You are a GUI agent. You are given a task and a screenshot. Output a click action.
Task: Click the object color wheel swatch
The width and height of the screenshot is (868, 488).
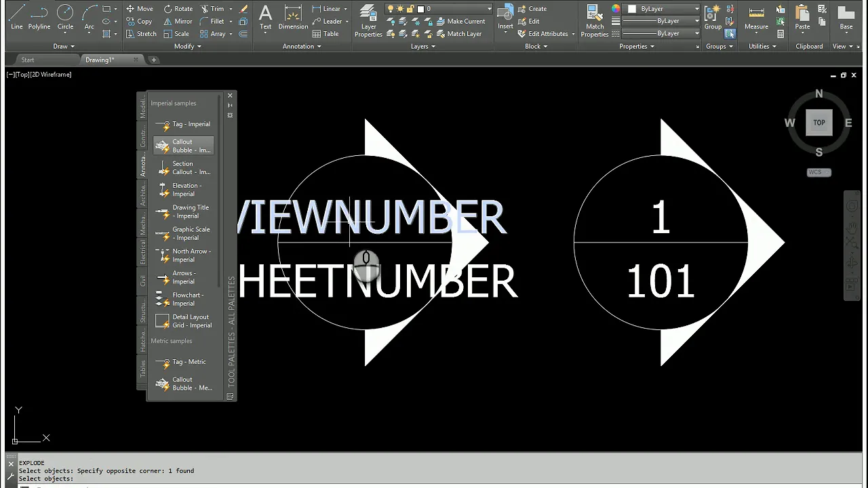[x=616, y=9]
